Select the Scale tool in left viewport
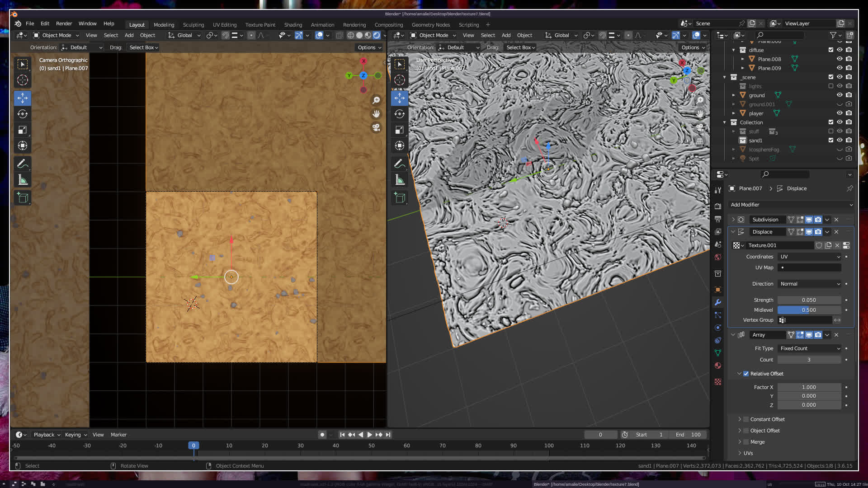This screenshot has height=488, width=868. tap(23, 130)
